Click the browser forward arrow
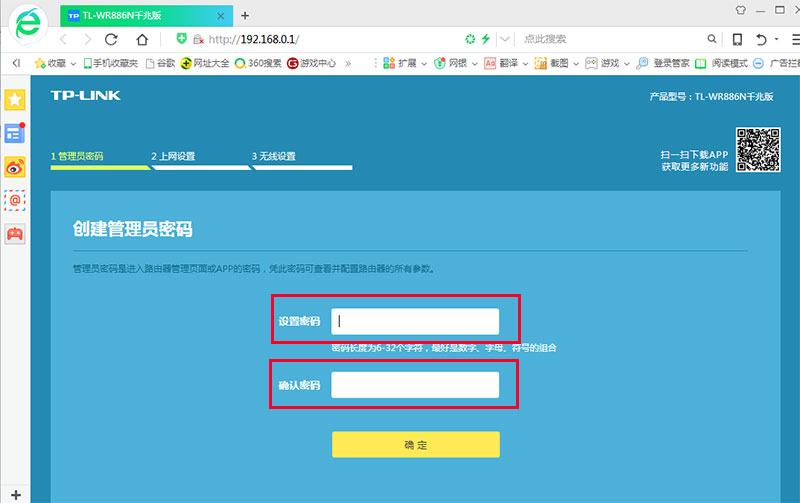800x503 pixels. click(x=88, y=39)
